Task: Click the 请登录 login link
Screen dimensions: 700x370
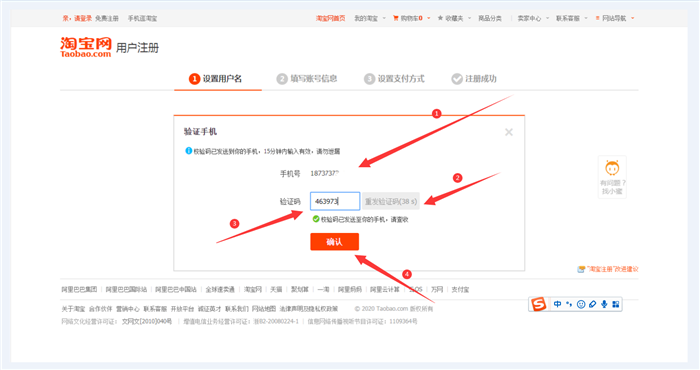Action: coord(83,18)
